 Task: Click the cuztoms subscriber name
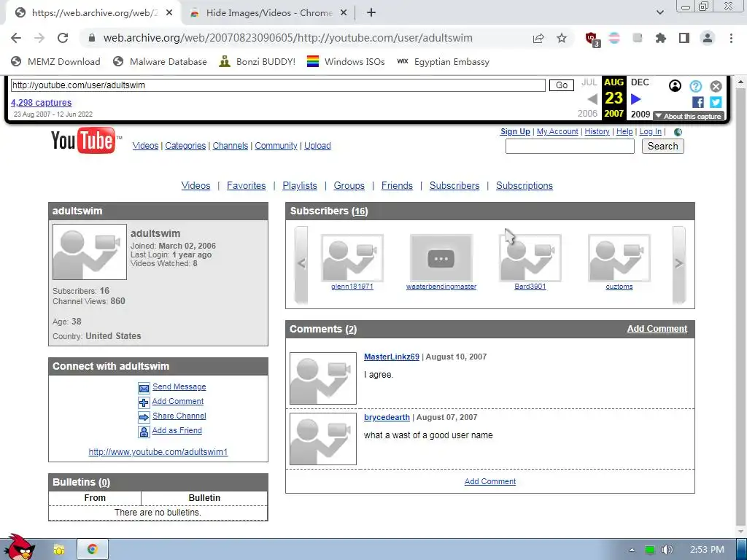(x=619, y=287)
